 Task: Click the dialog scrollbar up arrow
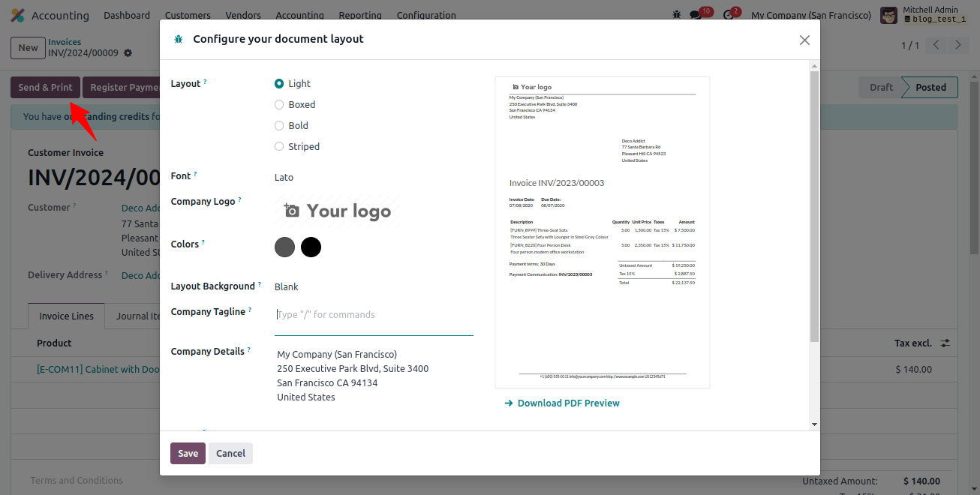[x=814, y=66]
